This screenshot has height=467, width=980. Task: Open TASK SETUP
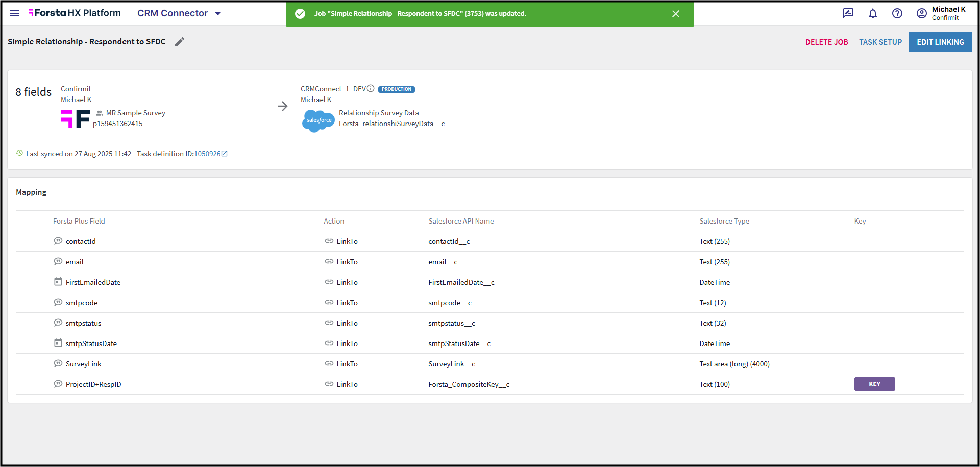coord(880,42)
